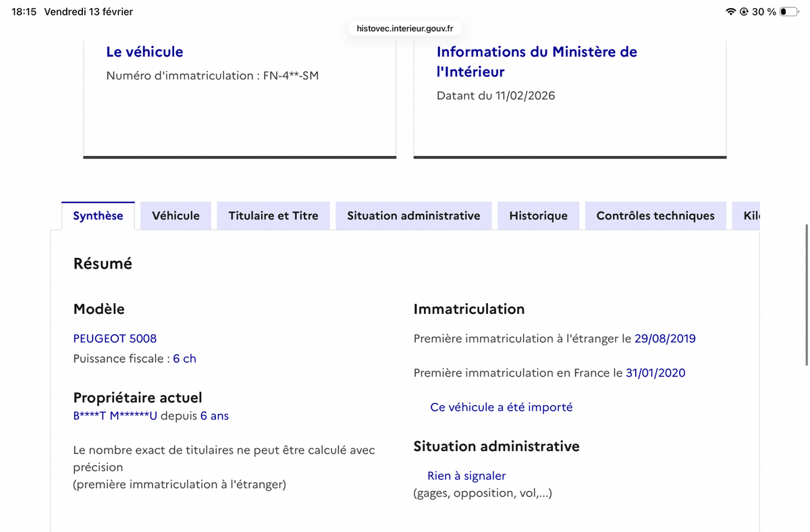Click (première immatriculation à l'étranger) note

[180, 484]
